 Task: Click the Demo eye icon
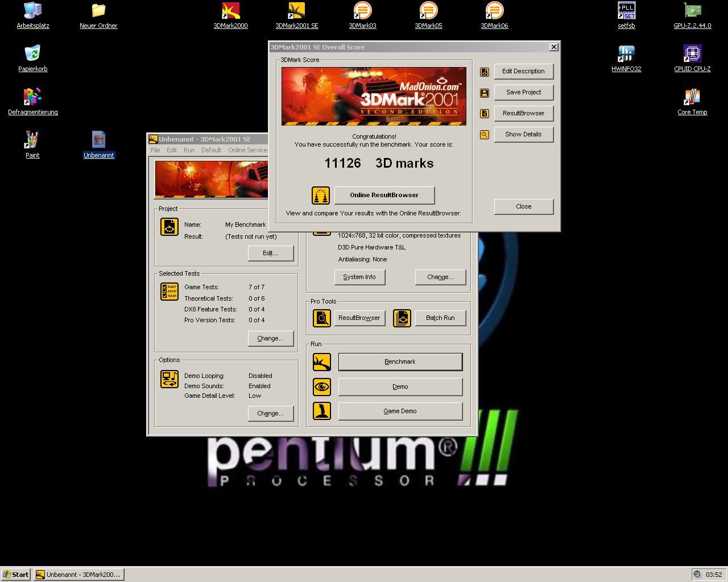coord(322,387)
